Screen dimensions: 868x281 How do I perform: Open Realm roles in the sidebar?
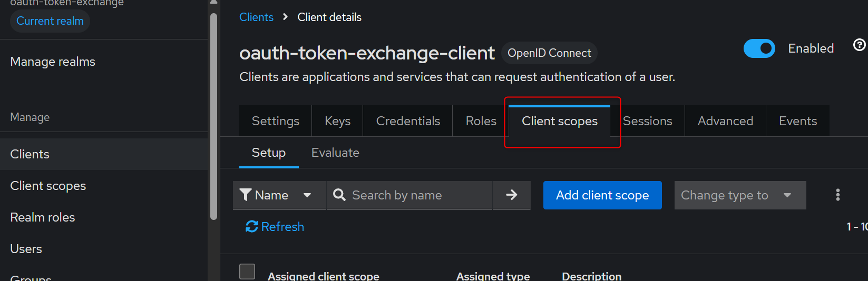coord(43,217)
